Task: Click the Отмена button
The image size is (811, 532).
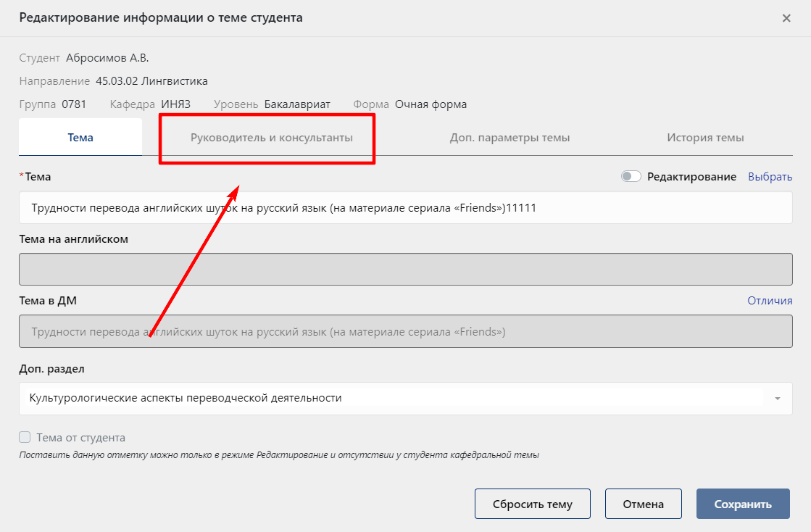Action: [643, 504]
